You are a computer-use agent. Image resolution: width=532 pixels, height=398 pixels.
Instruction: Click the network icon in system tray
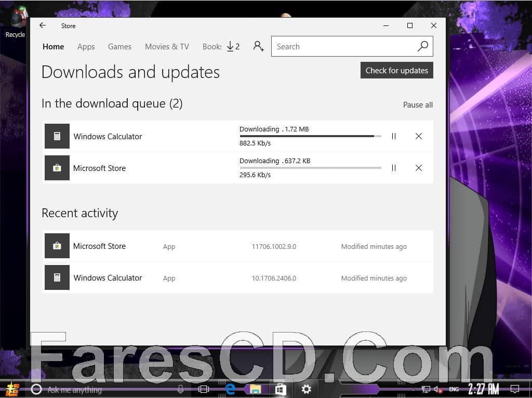click(426, 389)
